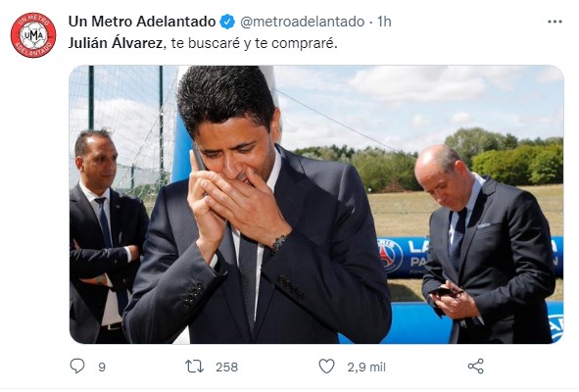Open the tweet via the 1h timestamp
579x392 pixels.
pyautogui.click(x=384, y=22)
